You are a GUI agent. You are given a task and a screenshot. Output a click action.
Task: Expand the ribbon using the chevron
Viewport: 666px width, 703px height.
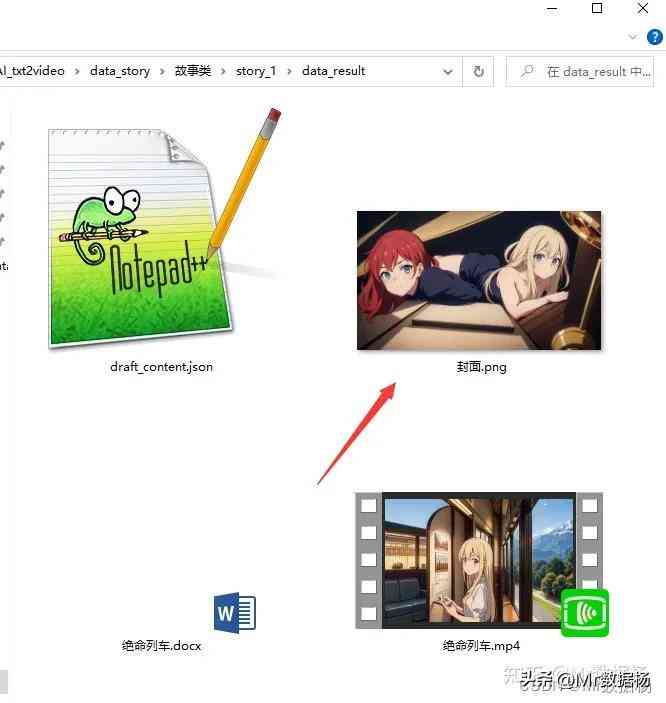point(632,37)
